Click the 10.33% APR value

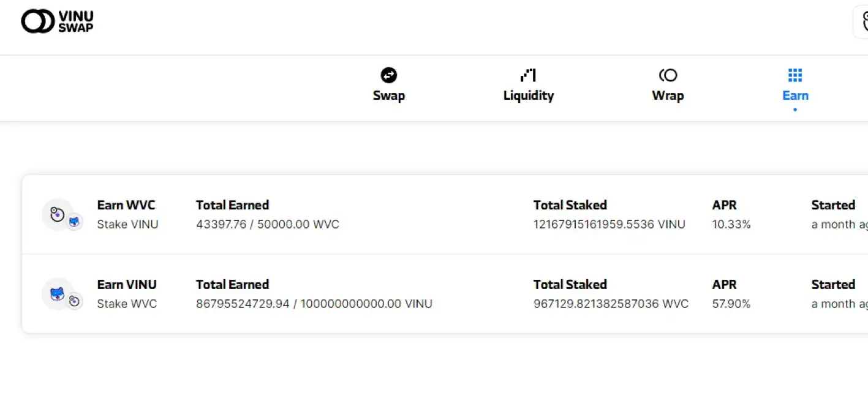731,225
